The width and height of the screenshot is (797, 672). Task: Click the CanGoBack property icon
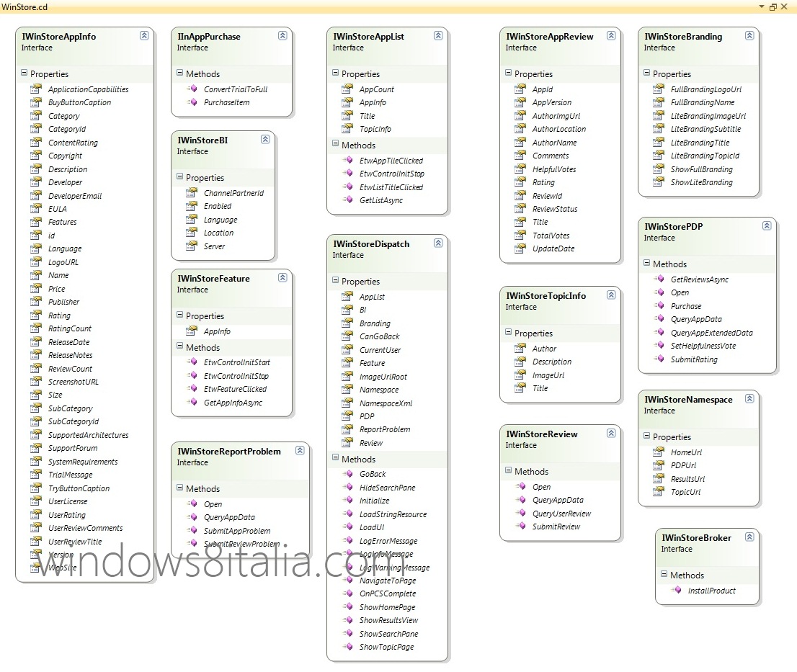tap(347, 336)
